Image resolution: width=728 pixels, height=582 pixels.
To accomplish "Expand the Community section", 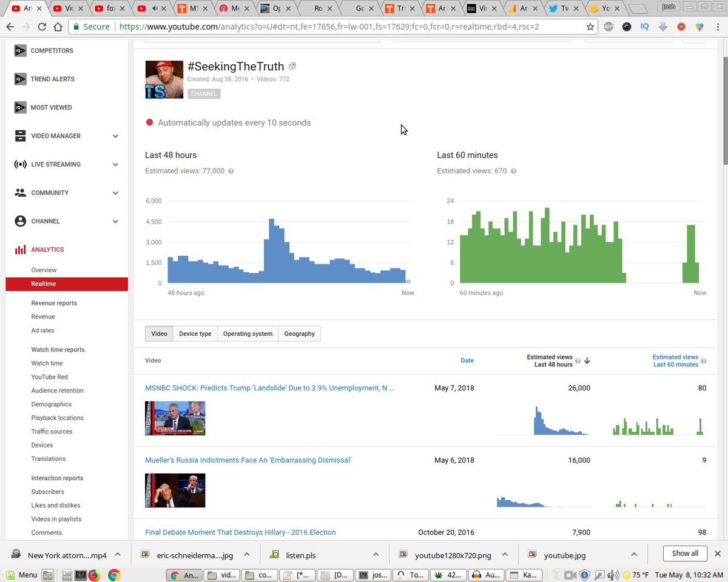I will tap(115, 193).
